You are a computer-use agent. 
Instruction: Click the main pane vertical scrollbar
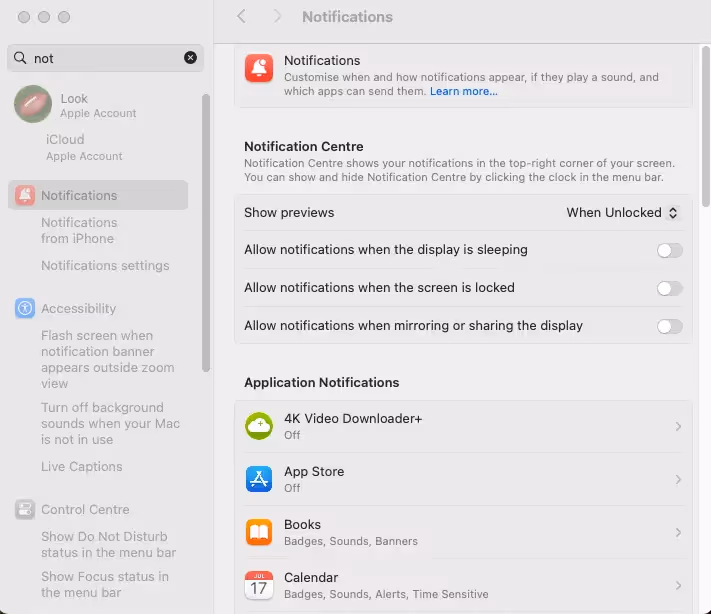706,126
